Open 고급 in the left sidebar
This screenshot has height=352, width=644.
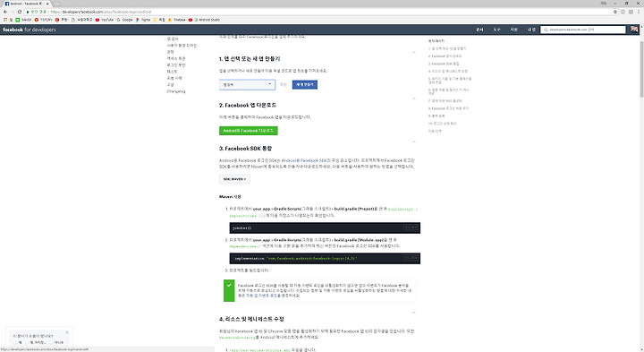coord(171,85)
